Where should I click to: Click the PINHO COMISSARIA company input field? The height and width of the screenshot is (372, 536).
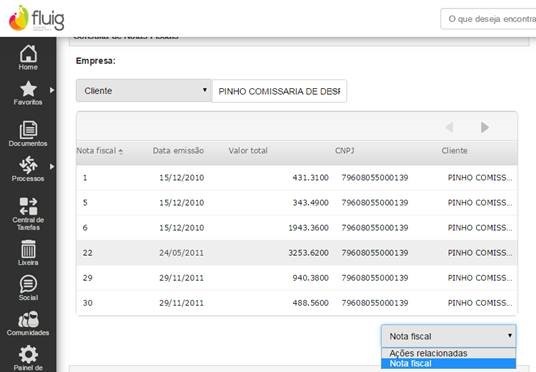[x=279, y=91]
